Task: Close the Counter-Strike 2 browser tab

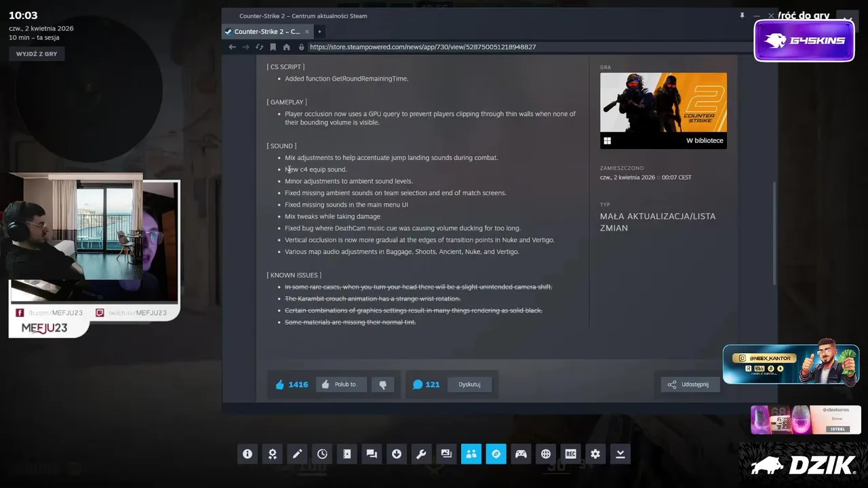Action: click(x=307, y=31)
